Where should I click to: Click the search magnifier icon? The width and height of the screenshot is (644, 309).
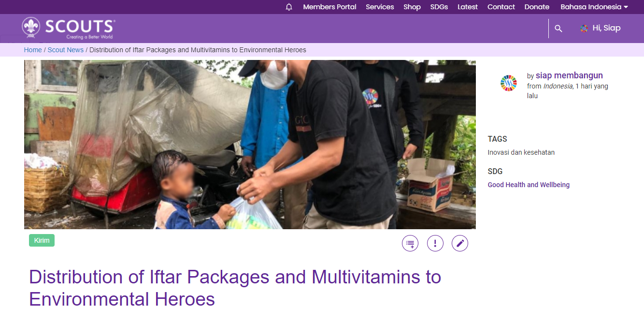pos(558,29)
